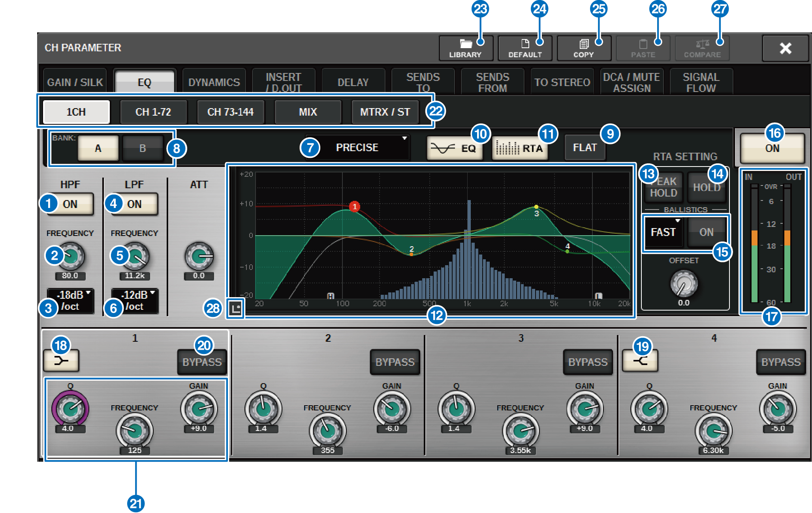The height and width of the screenshot is (513, 812).
Task: Select EQ bank B
Action: (143, 148)
